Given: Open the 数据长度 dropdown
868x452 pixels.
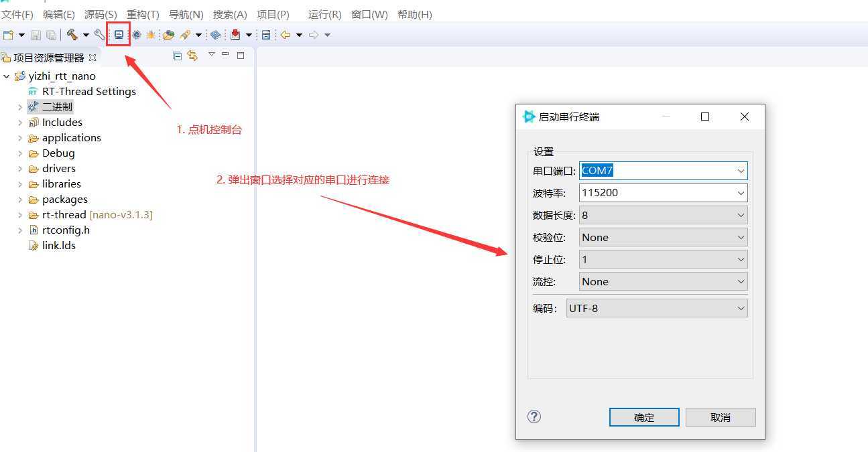Looking at the screenshot, I should [x=664, y=215].
